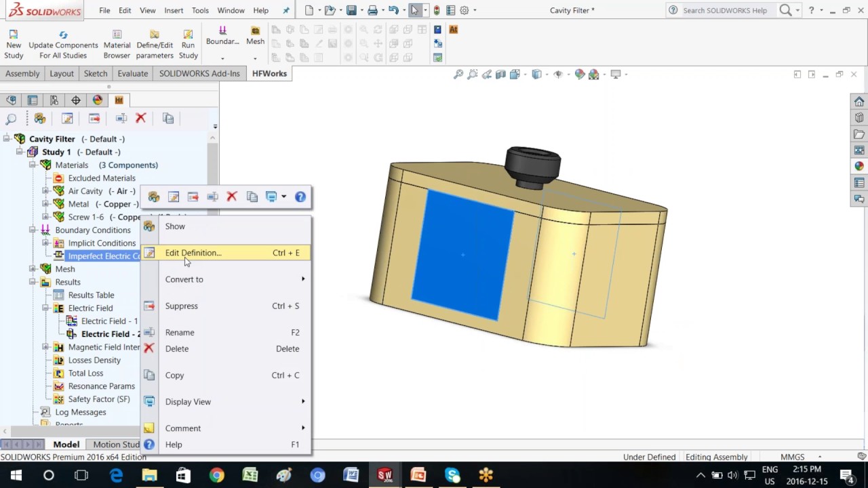The width and height of the screenshot is (868, 488).
Task: Click the help question mark in context toolbar
Action: [300, 197]
